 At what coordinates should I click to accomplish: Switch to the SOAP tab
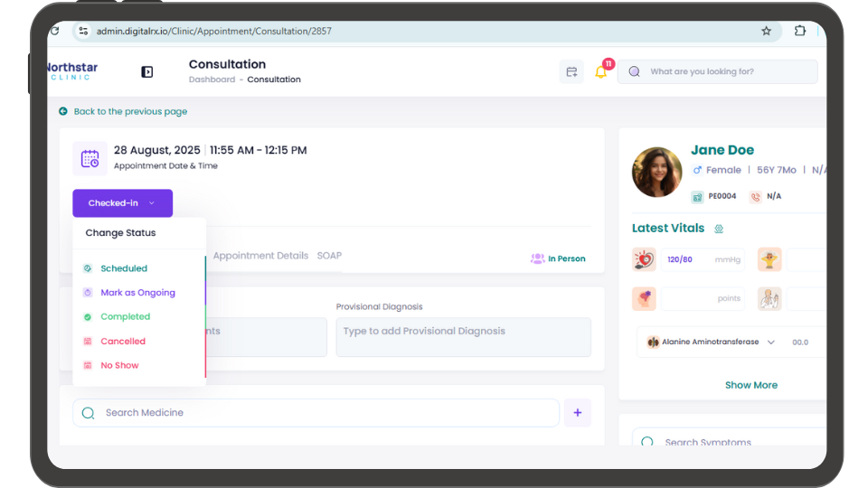[329, 256]
